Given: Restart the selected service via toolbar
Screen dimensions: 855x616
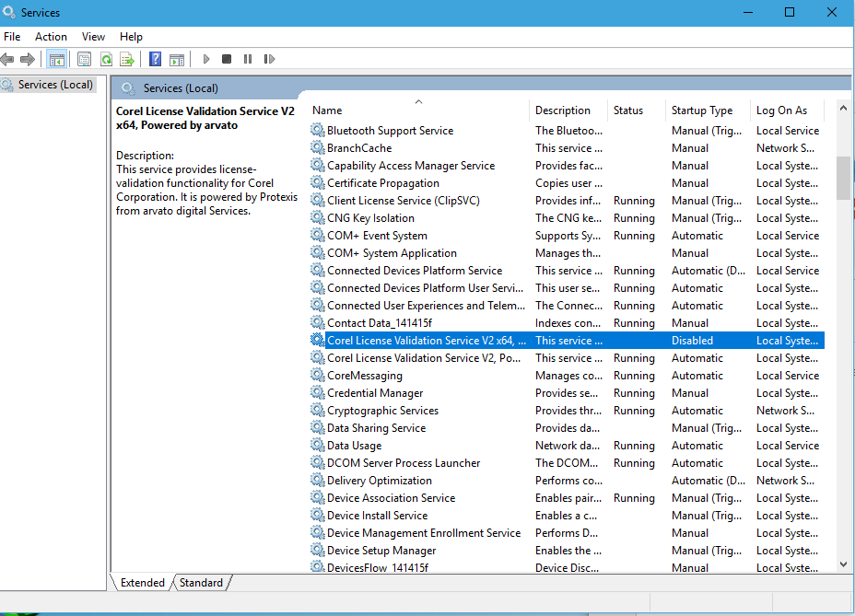Looking at the screenshot, I should click(270, 58).
